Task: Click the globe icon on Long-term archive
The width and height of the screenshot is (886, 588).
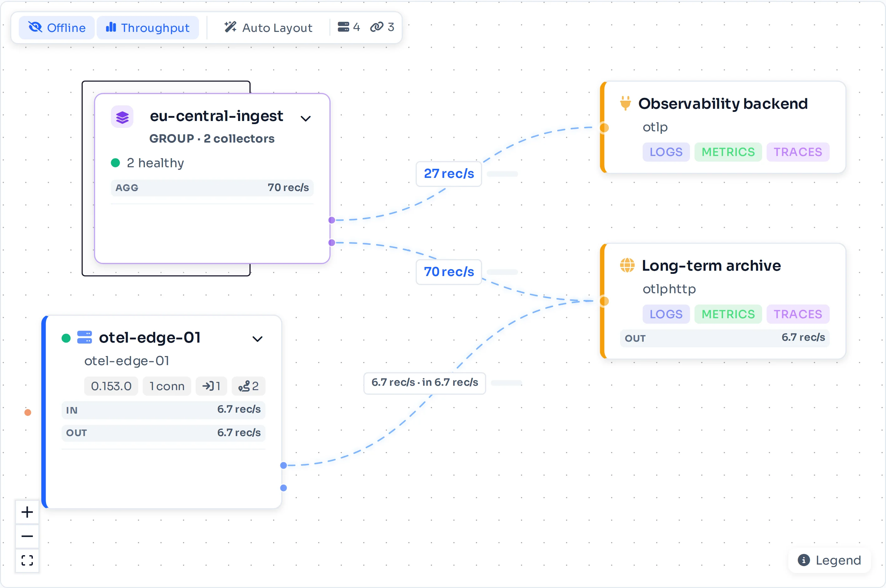Action: point(627,265)
